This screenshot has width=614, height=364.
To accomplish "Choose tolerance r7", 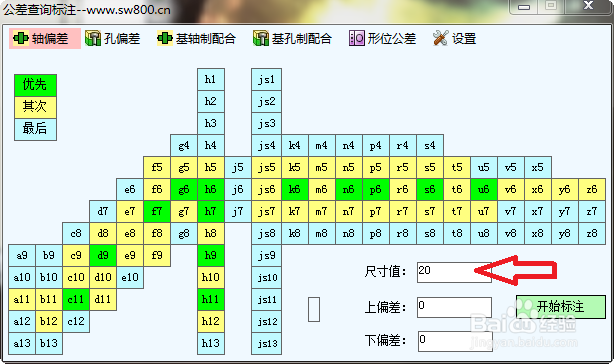I will [x=403, y=211].
